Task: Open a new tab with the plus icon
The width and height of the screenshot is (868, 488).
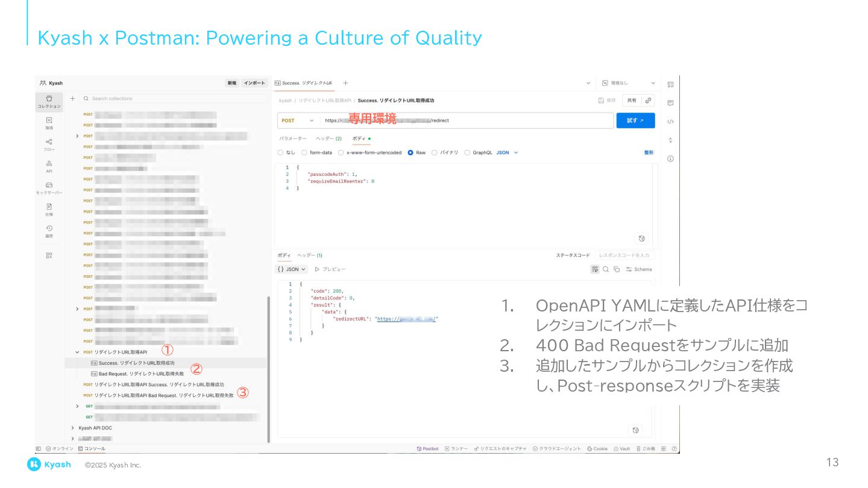Action: (345, 83)
